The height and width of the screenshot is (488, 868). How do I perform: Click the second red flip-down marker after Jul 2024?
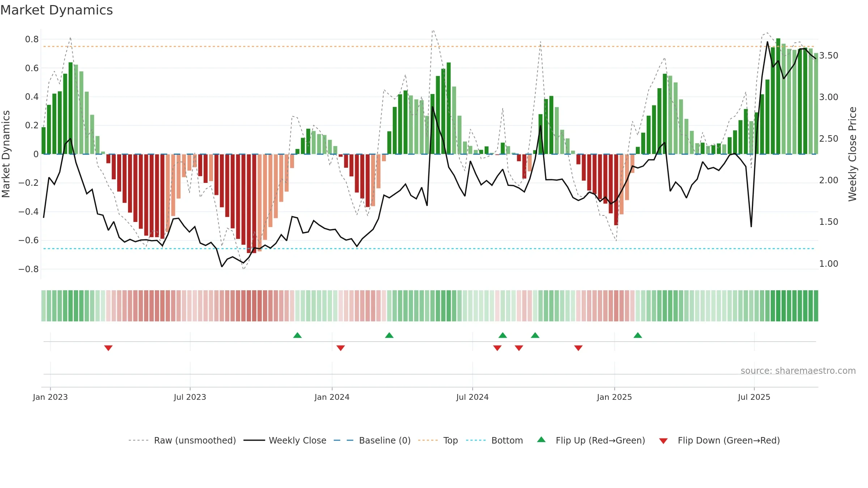click(x=519, y=348)
